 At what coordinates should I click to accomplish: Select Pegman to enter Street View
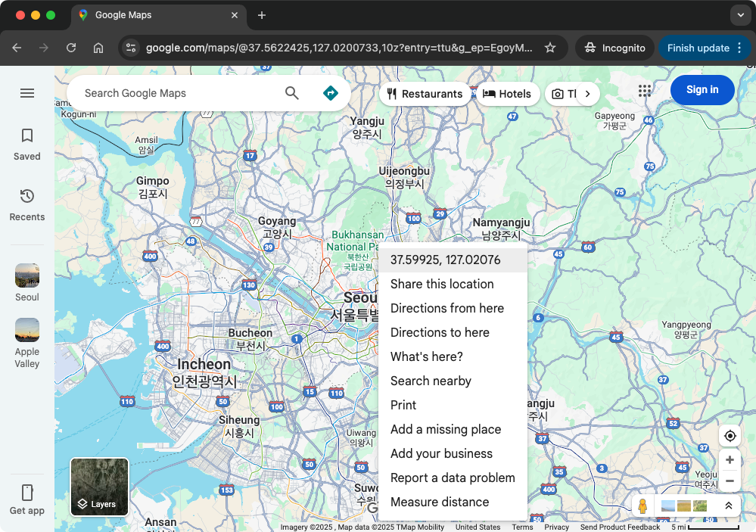click(642, 505)
